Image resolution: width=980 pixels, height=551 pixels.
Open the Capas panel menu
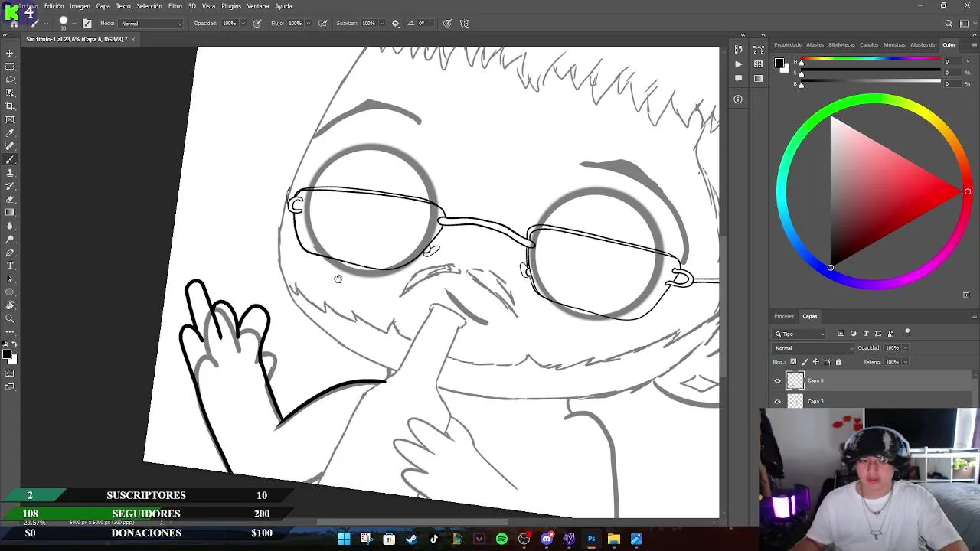974,316
